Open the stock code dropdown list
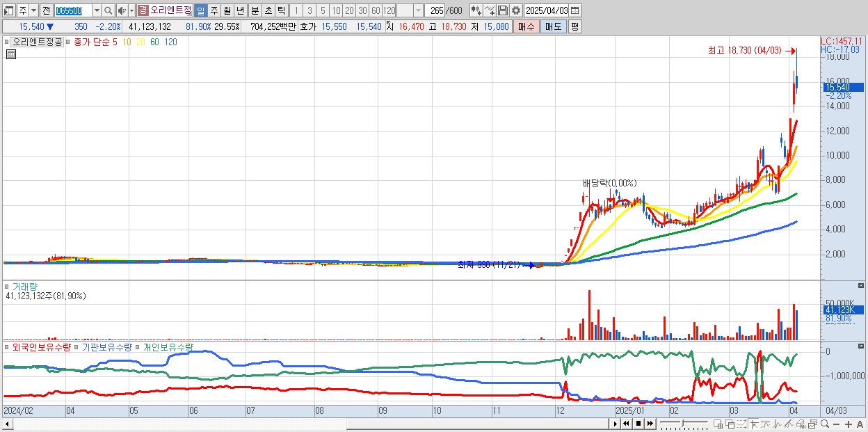Image resolution: width=868 pixels, height=432 pixels. pyautogui.click(x=97, y=10)
